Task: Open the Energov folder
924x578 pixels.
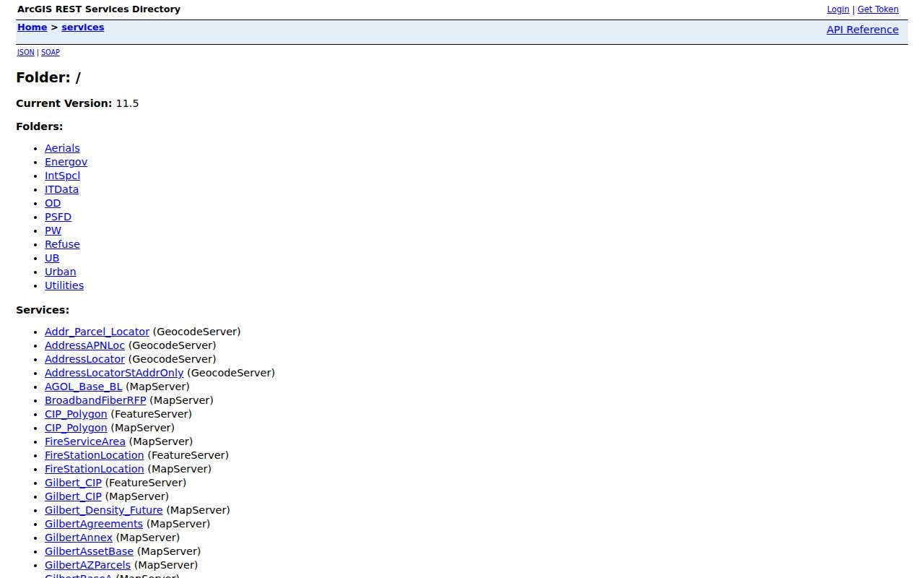Action: coord(66,162)
